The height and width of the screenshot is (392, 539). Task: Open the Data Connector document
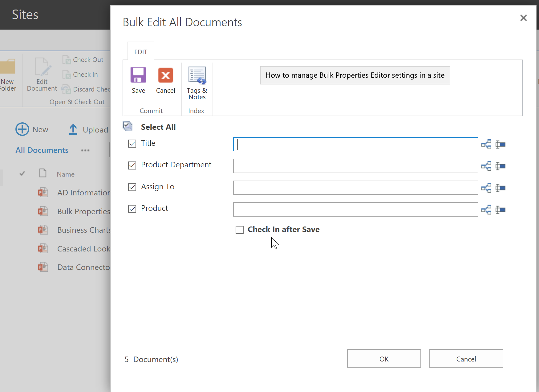click(x=83, y=267)
